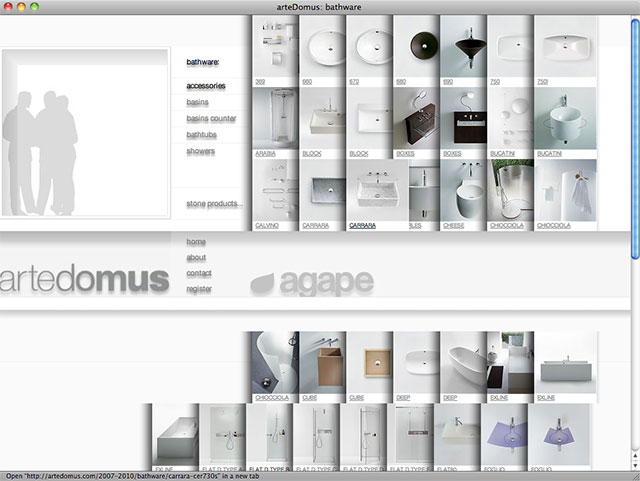Open the 369 accessories thumbnail
This screenshot has width=640, height=481.
pos(276,46)
